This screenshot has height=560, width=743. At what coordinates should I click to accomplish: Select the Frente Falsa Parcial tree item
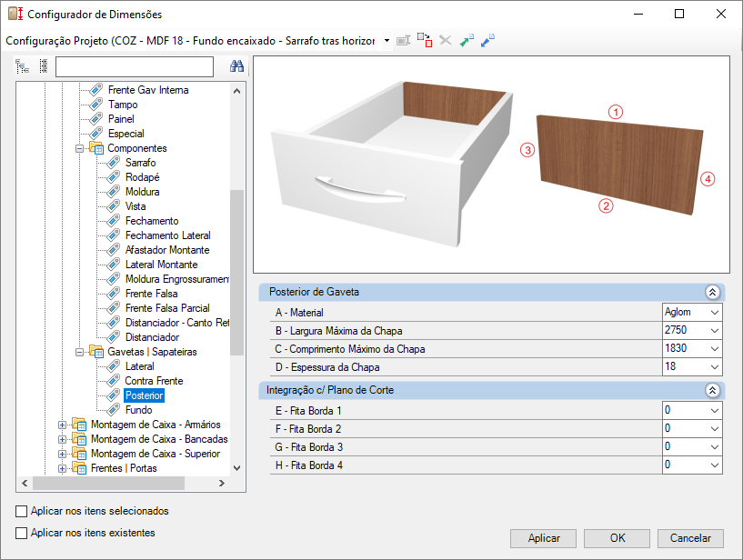[167, 308]
